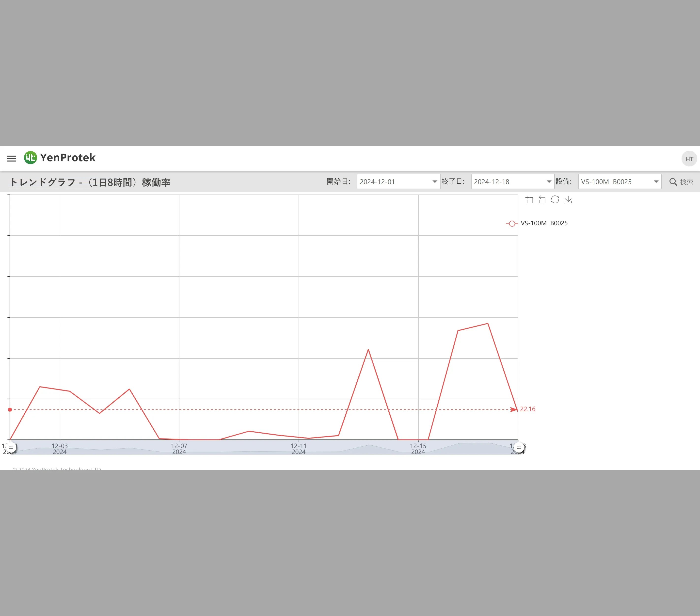Toggle VS-100M B0025 legend series
The height and width of the screenshot is (616, 700).
click(537, 223)
